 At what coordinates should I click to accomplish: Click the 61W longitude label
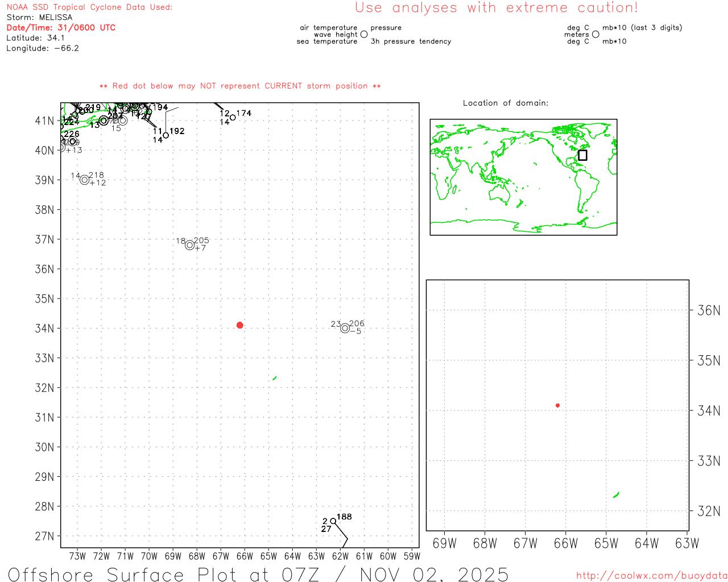(x=364, y=556)
